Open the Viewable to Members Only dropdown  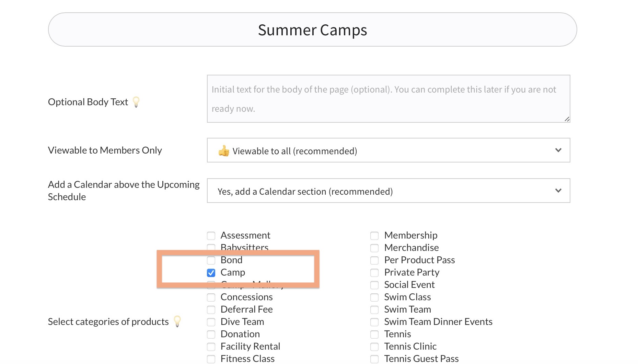(388, 150)
